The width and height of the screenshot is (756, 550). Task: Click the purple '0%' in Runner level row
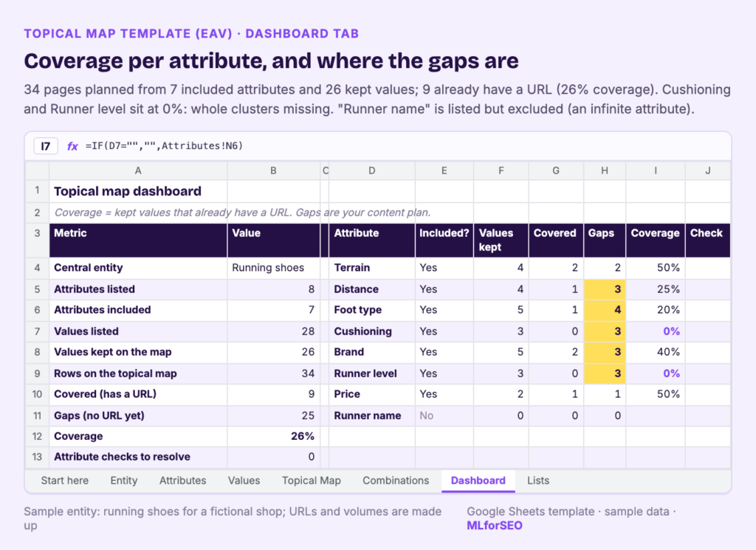pyautogui.click(x=656, y=374)
